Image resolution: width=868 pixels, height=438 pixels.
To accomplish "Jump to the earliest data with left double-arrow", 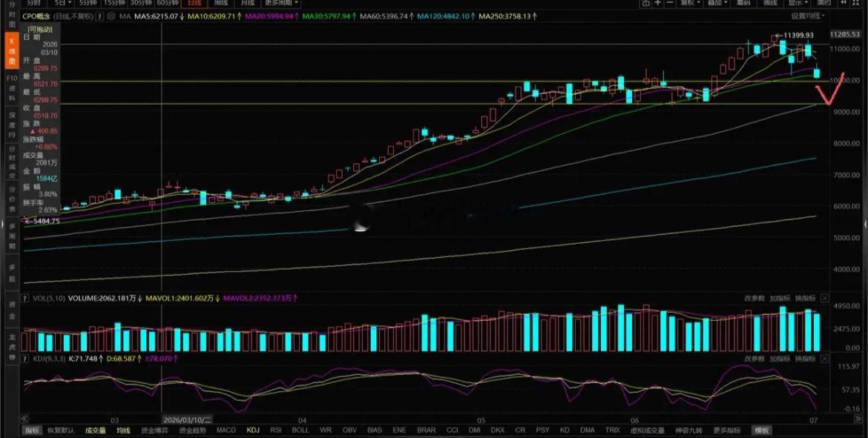I will tap(24, 419).
